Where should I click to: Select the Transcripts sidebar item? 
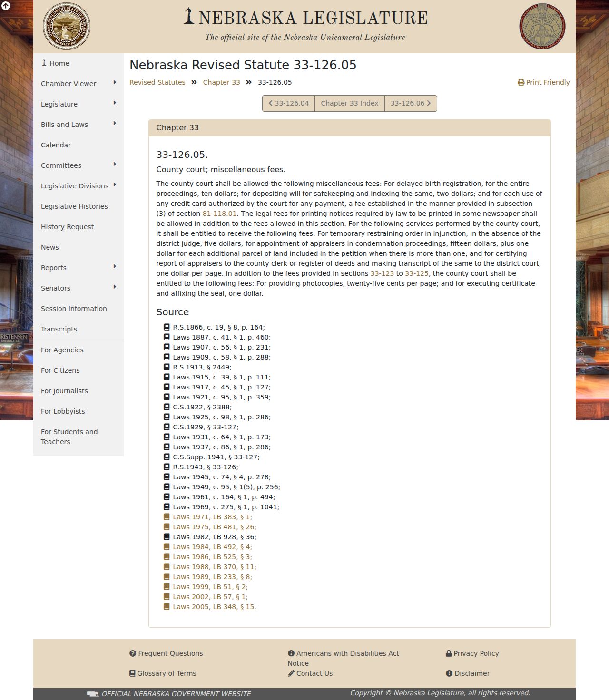pos(79,329)
